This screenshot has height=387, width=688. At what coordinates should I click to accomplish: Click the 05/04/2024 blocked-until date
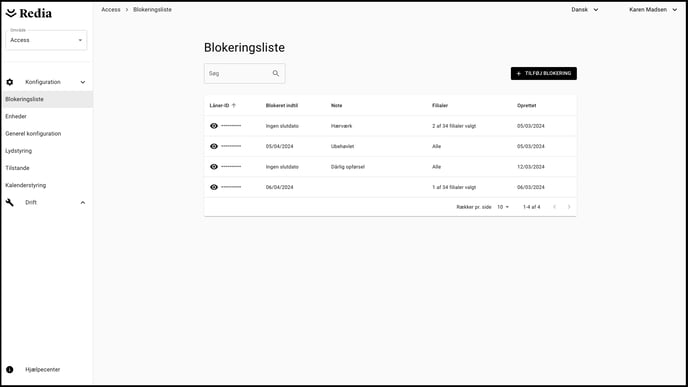point(280,146)
